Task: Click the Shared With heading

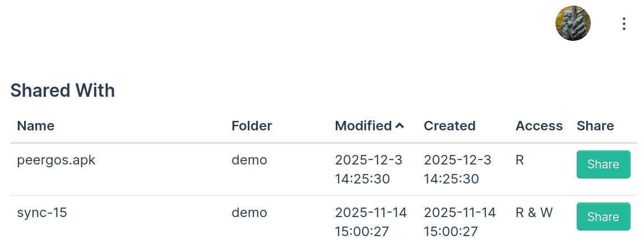Action: 63,90
